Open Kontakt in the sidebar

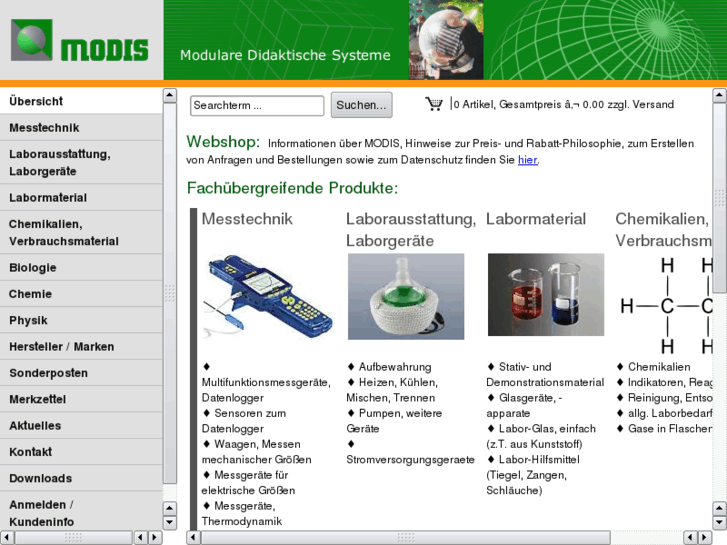[x=81, y=452]
